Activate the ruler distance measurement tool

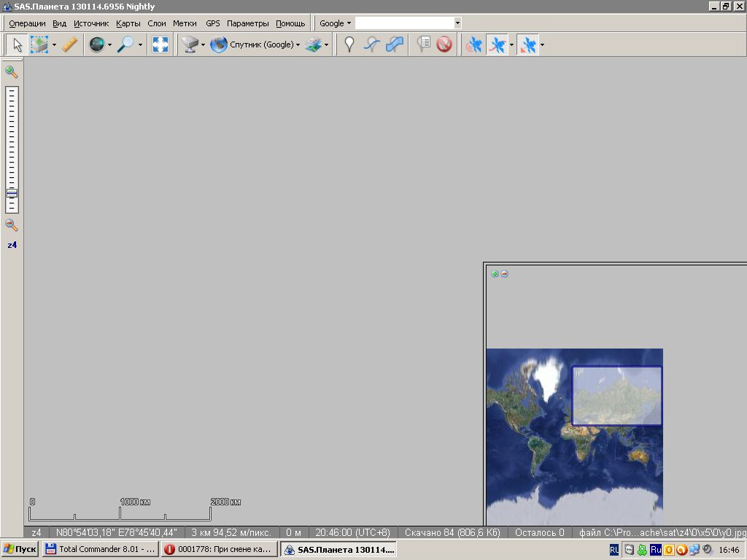pos(69,45)
